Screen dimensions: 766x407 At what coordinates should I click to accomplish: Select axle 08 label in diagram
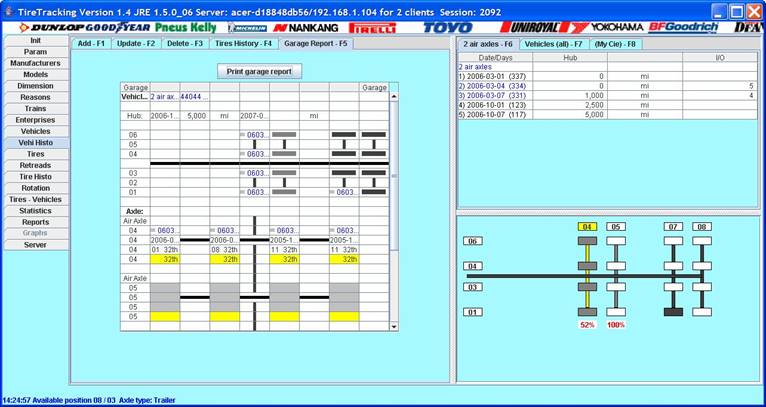[x=702, y=227]
